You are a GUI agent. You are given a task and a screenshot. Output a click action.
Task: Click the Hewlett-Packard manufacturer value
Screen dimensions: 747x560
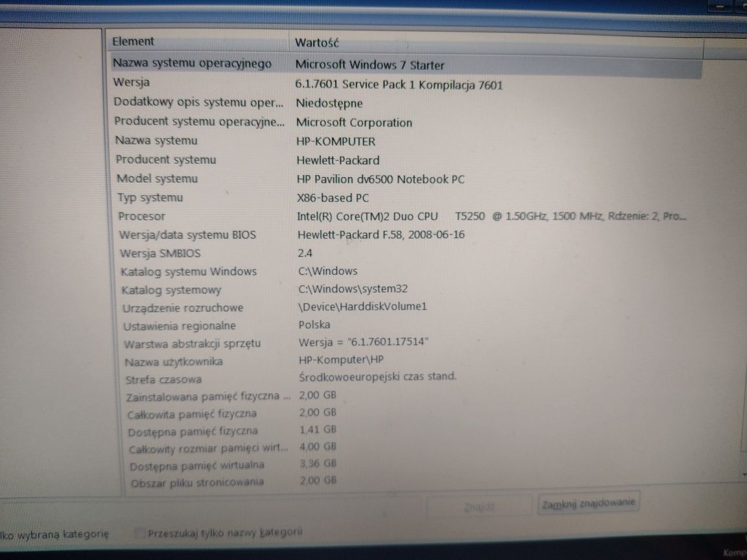pos(338,161)
